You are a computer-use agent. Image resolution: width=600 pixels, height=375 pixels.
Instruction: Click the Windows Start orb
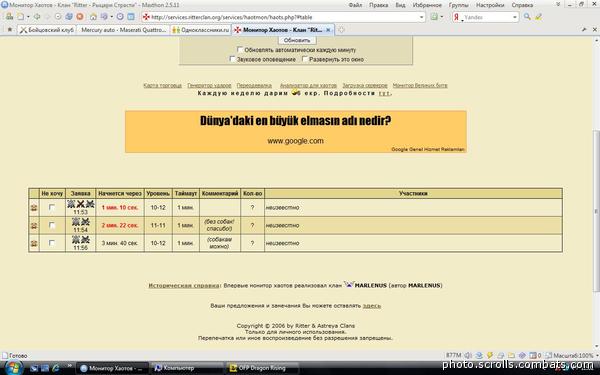(13, 368)
